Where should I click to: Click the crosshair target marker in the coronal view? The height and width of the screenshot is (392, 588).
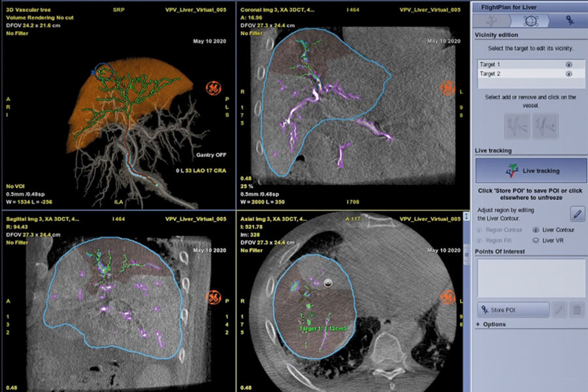pos(304,52)
